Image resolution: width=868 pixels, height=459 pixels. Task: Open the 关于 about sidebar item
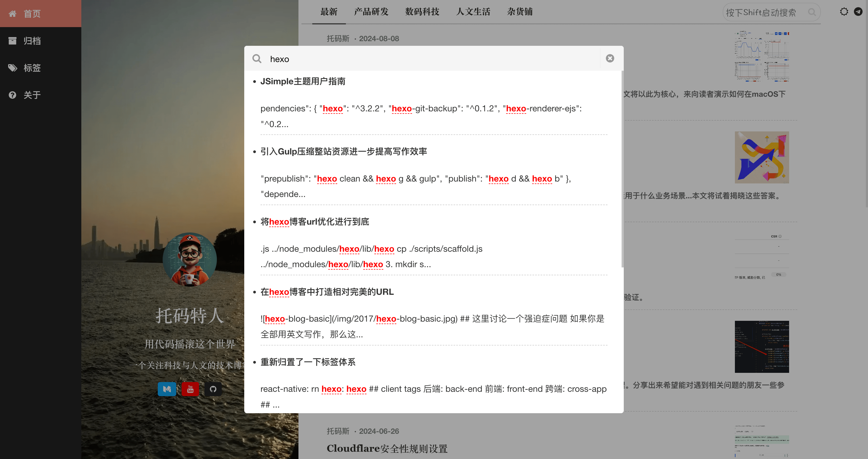[40, 95]
